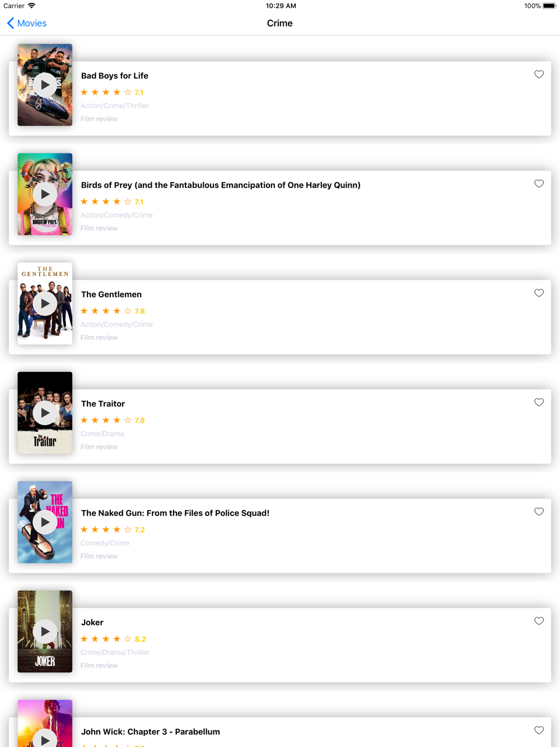Viewport: 560px width, 747px height.
Task: Toggle heart for Birds of Prey
Action: click(539, 184)
